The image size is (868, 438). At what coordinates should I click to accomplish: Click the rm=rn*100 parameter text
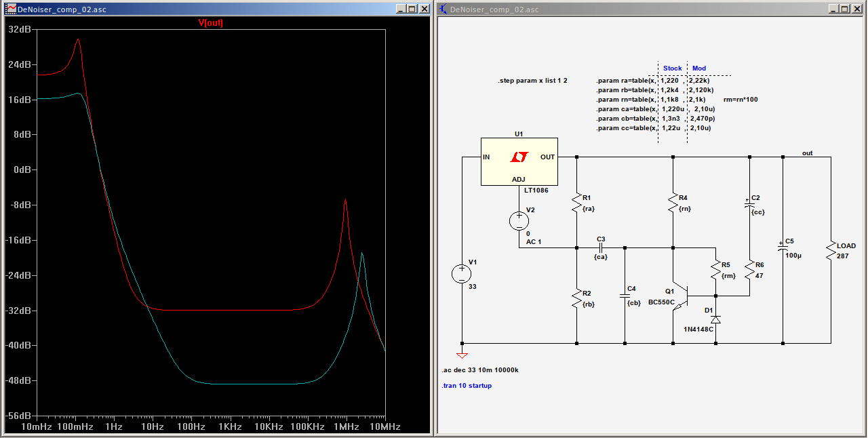741,99
